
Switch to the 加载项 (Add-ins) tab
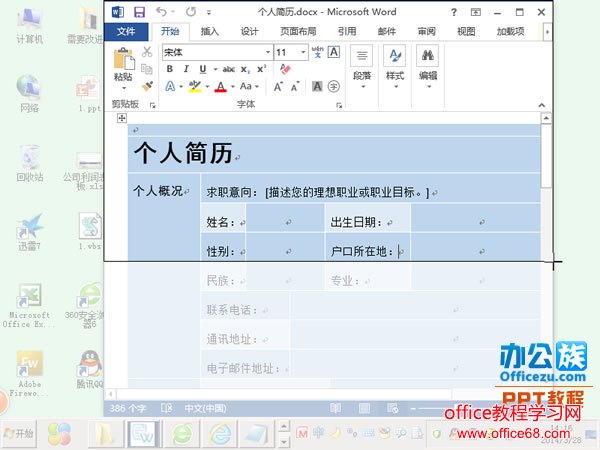[510, 31]
